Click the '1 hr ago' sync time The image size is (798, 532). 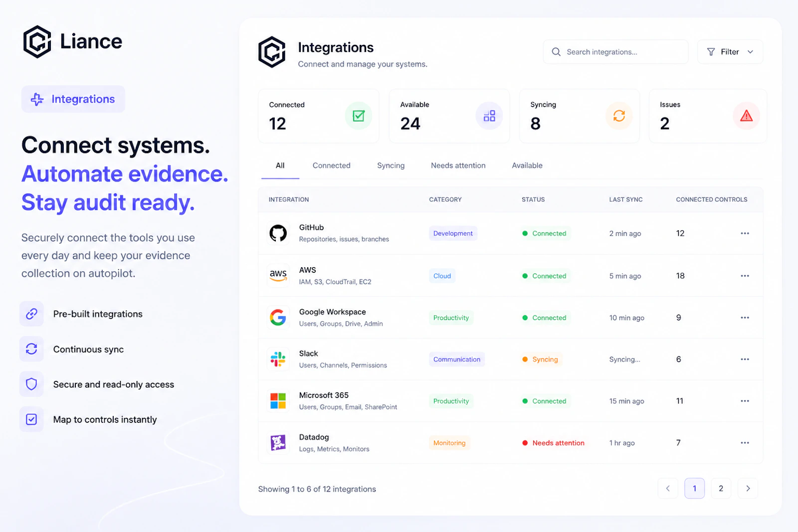[x=622, y=443]
